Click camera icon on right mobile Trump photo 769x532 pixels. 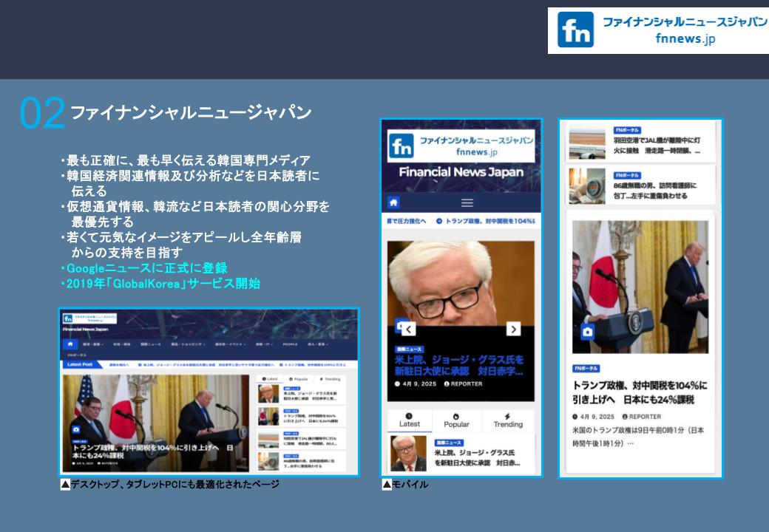(587, 332)
